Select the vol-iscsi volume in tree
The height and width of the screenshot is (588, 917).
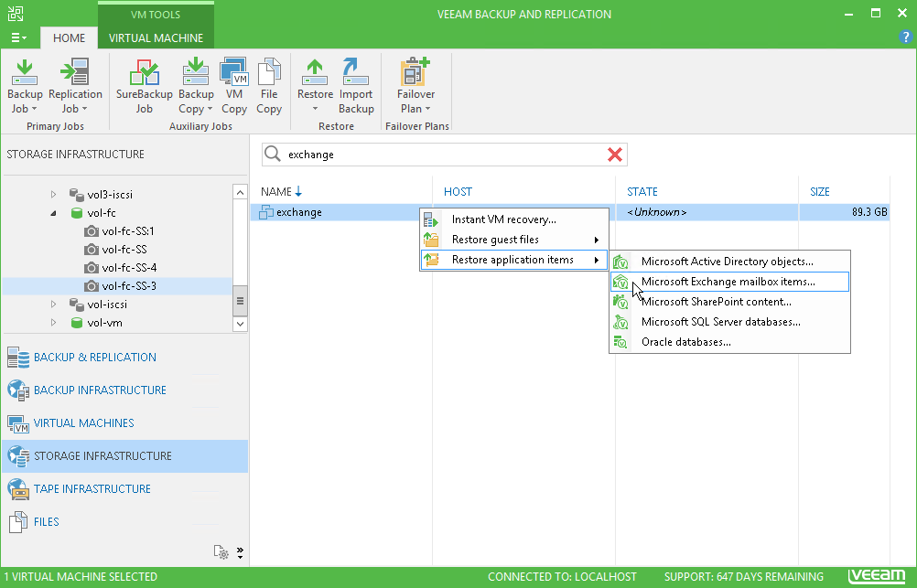(98, 304)
